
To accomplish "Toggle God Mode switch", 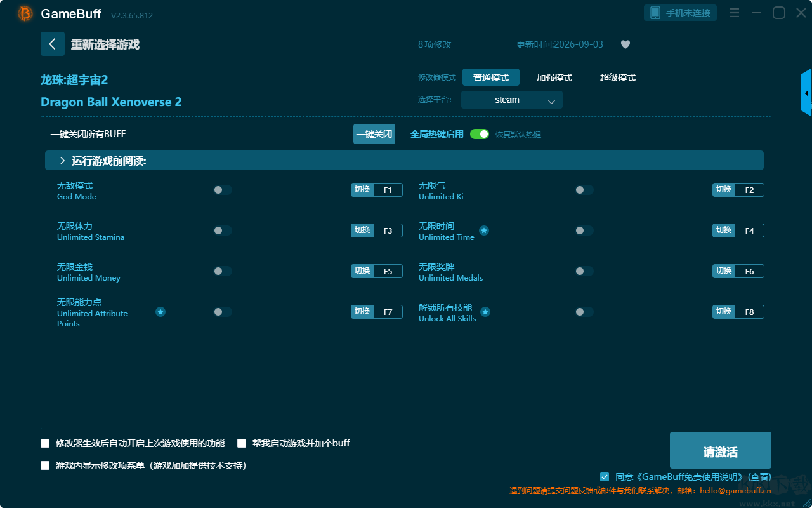I will tap(223, 190).
